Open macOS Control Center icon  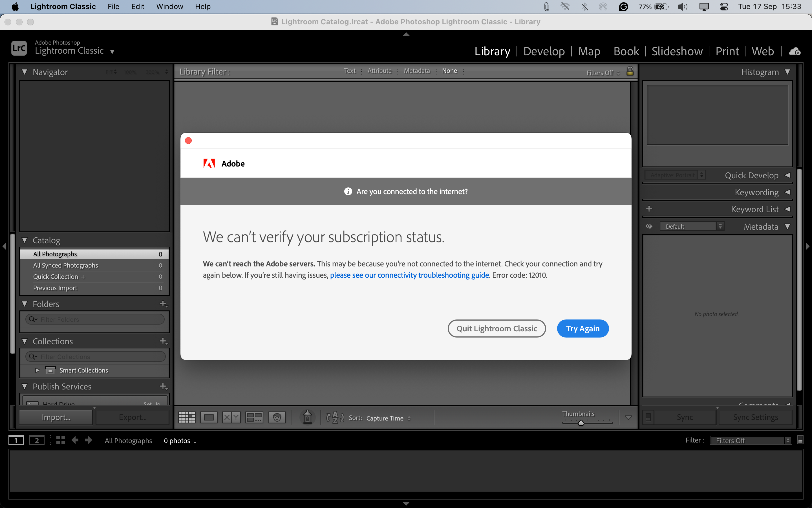(724, 7)
